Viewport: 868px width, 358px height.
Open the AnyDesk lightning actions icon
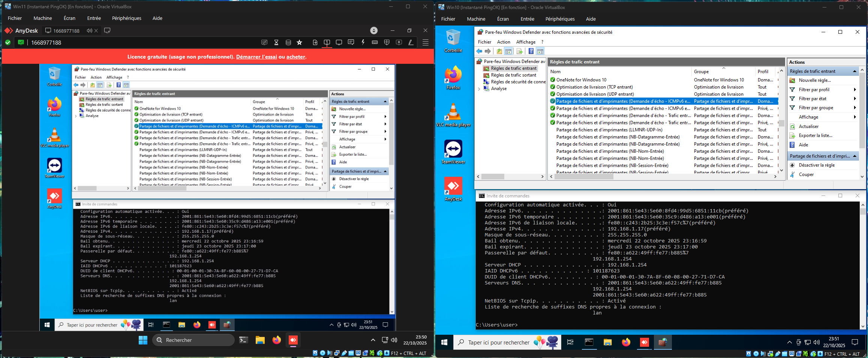pyautogui.click(x=363, y=42)
